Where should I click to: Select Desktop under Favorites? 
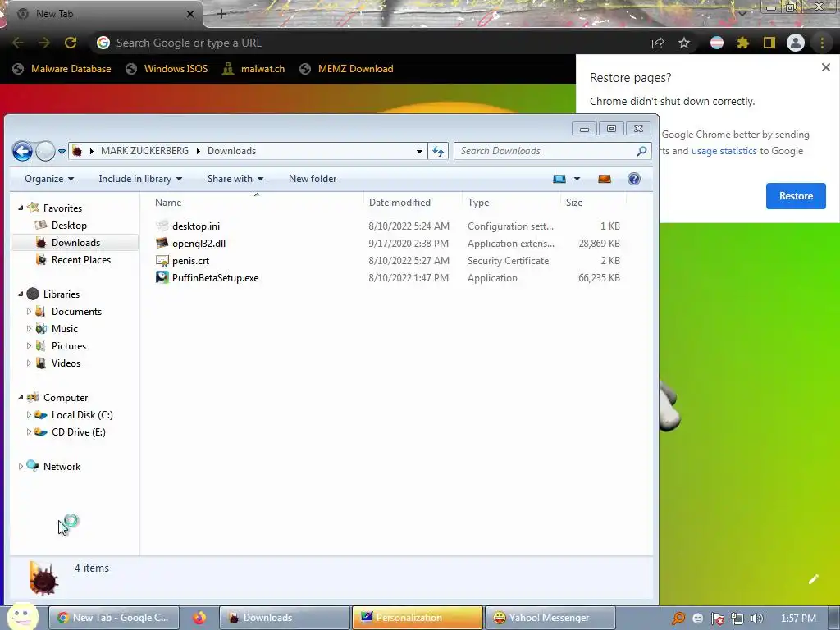point(69,226)
